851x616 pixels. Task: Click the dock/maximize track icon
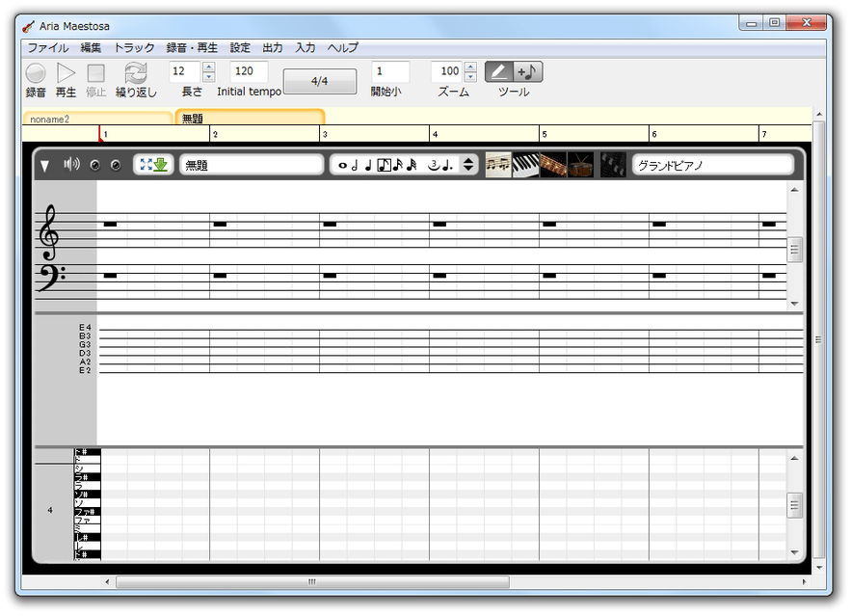click(x=153, y=165)
